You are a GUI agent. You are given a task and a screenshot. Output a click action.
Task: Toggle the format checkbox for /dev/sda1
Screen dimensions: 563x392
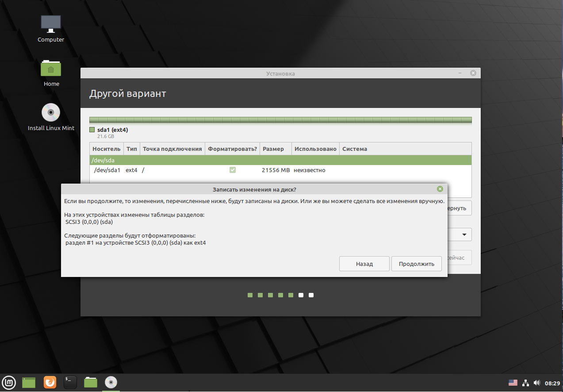(x=233, y=170)
